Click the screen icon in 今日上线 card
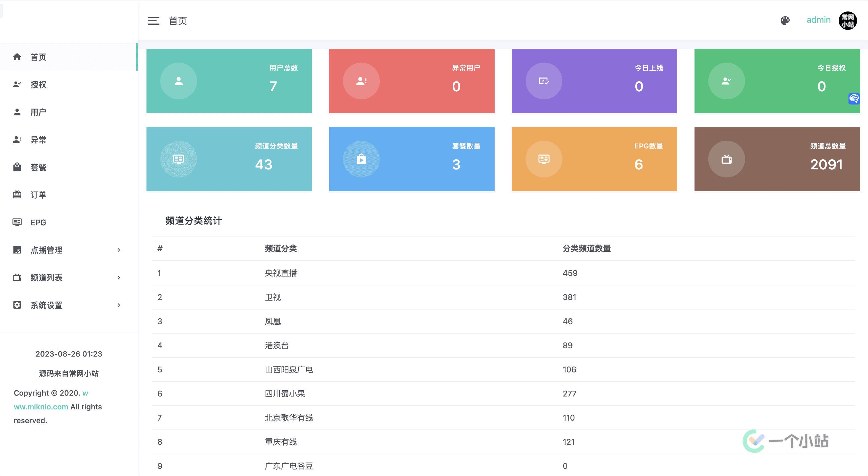Image resolution: width=868 pixels, height=476 pixels. click(544, 81)
